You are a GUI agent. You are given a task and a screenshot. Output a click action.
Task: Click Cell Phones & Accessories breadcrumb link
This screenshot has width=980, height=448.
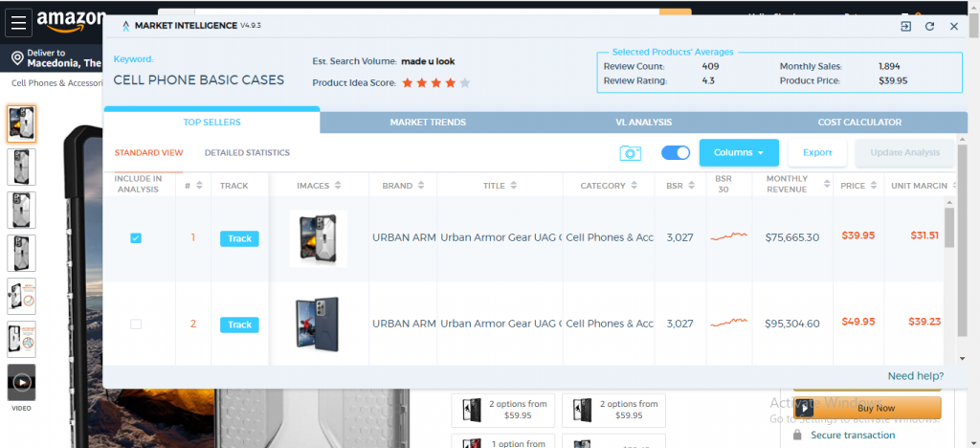click(56, 83)
